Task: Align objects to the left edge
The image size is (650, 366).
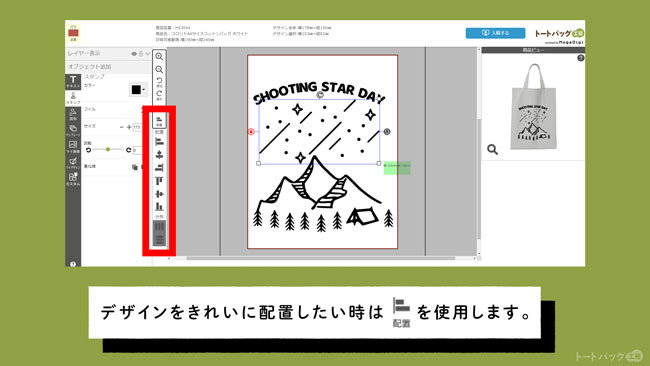Action: tap(159, 142)
